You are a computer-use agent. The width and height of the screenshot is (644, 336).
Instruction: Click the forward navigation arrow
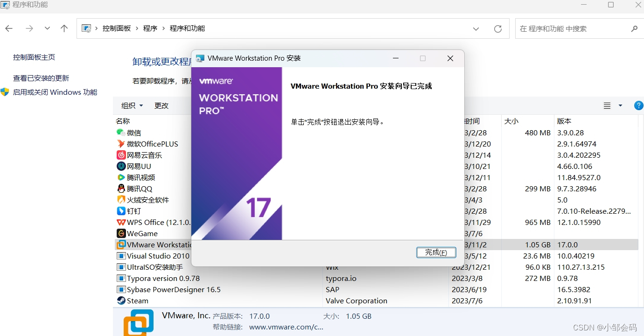pos(29,28)
